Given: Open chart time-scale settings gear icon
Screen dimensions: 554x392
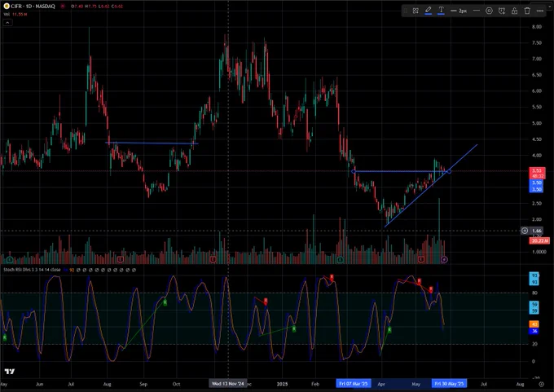Looking at the screenshot, I should click(541, 384).
